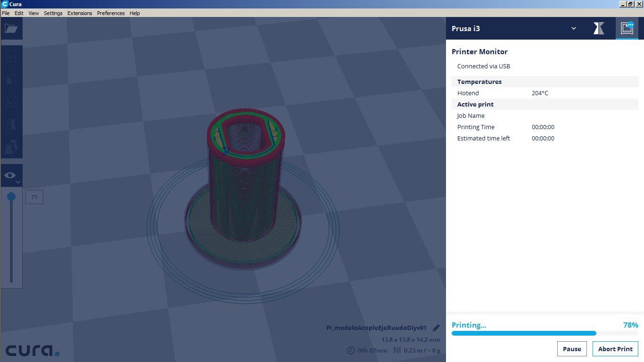Click the Temperatures section header

[545, 82]
